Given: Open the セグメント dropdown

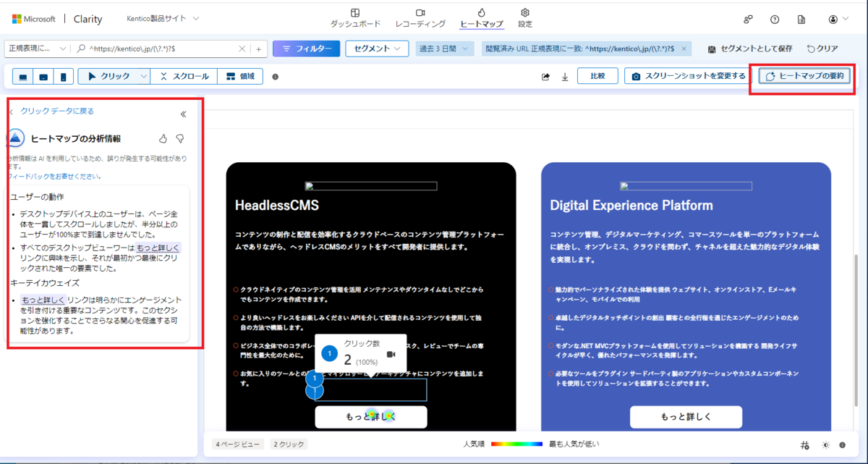Looking at the screenshot, I should coord(377,48).
